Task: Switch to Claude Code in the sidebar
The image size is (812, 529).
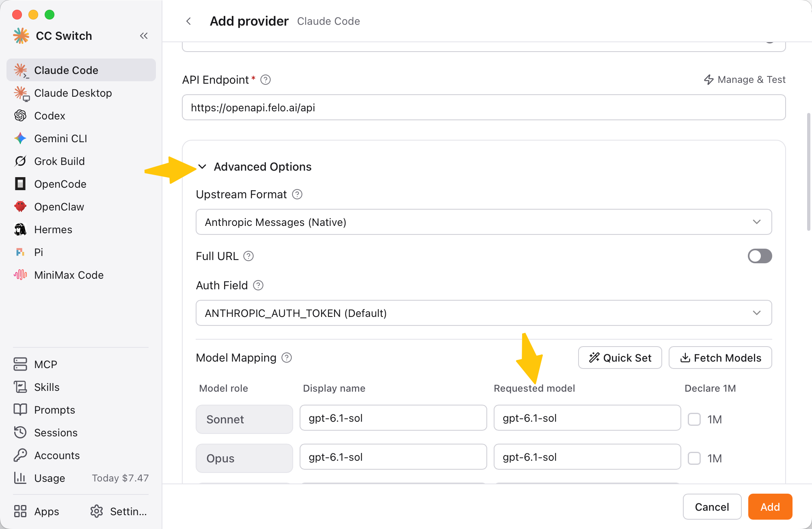Action: click(x=81, y=70)
